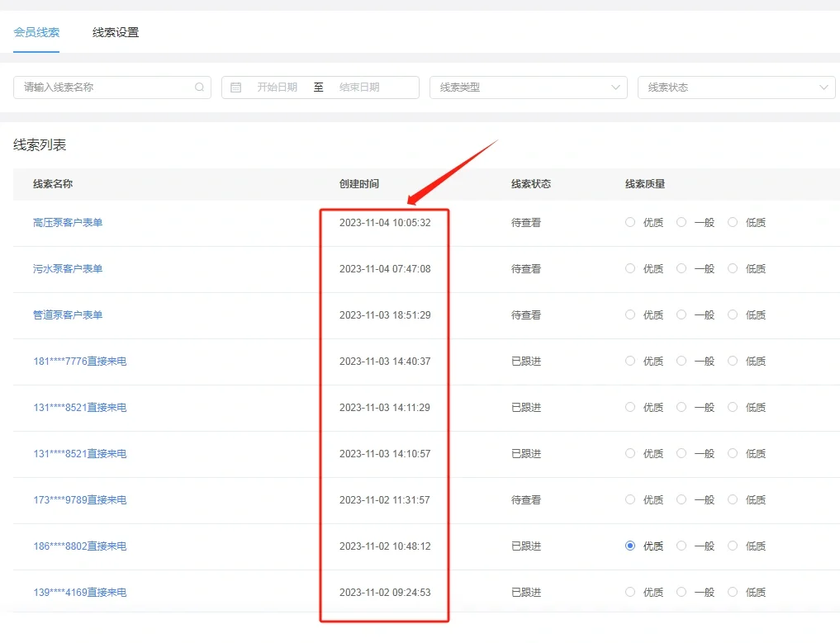The height and width of the screenshot is (643, 840).
Task: Mark 139****4169 lead as 优质
Action: click(630, 592)
